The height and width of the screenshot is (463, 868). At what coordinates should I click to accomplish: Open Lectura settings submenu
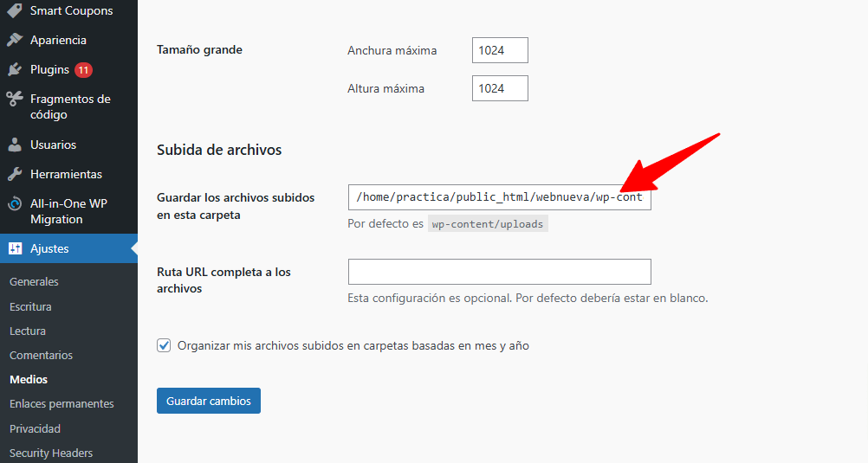point(28,331)
